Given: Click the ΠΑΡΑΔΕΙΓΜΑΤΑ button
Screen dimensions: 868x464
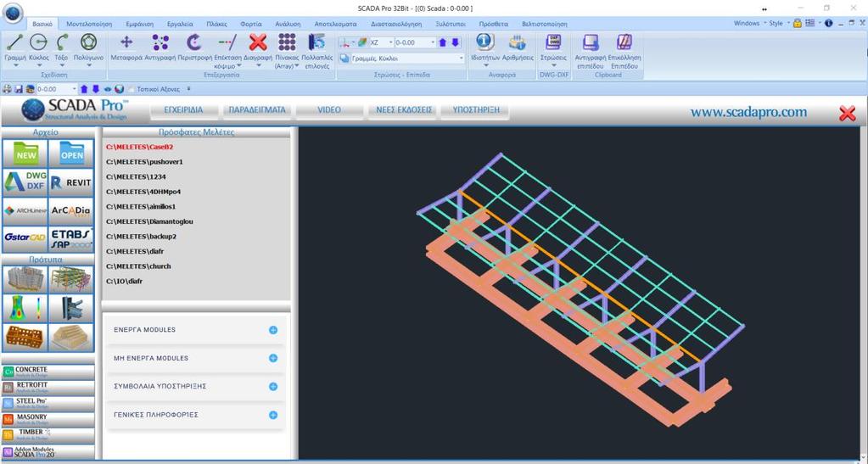Looking at the screenshot, I should click(257, 110).
